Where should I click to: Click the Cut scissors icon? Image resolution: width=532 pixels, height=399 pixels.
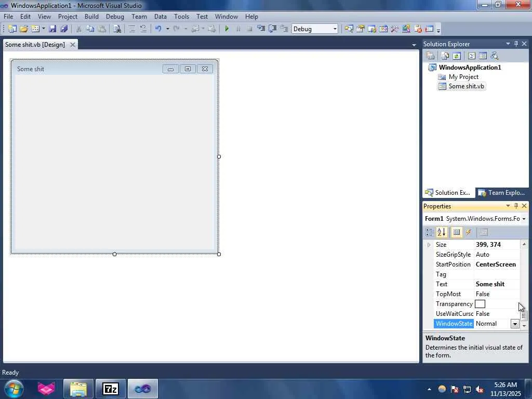(79, 29)
